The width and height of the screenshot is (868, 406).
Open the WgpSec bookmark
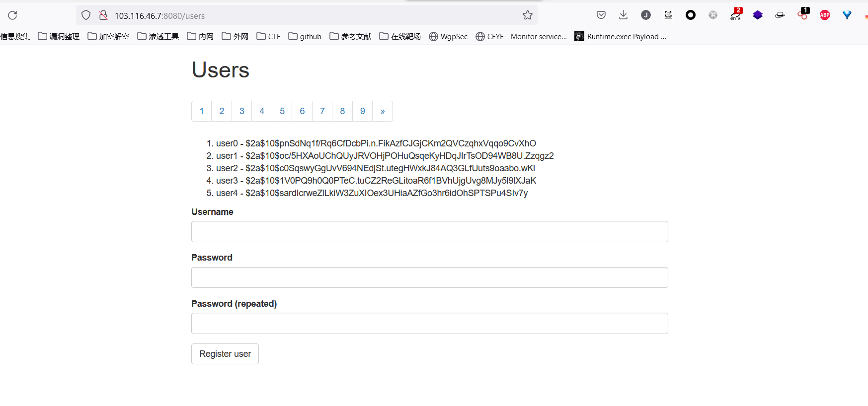click(448, 36)
